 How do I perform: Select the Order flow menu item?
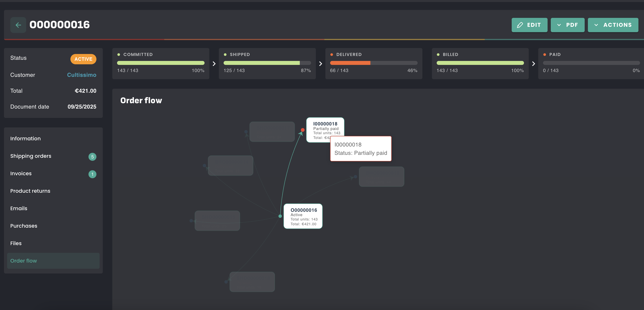pos(23,261)
